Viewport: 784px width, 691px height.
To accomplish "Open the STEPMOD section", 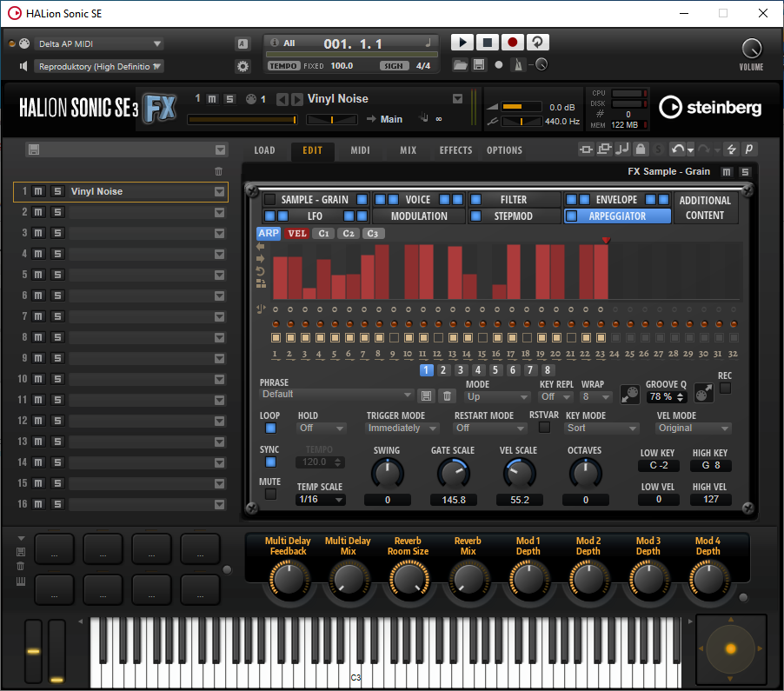I will [x=513, y=216].
